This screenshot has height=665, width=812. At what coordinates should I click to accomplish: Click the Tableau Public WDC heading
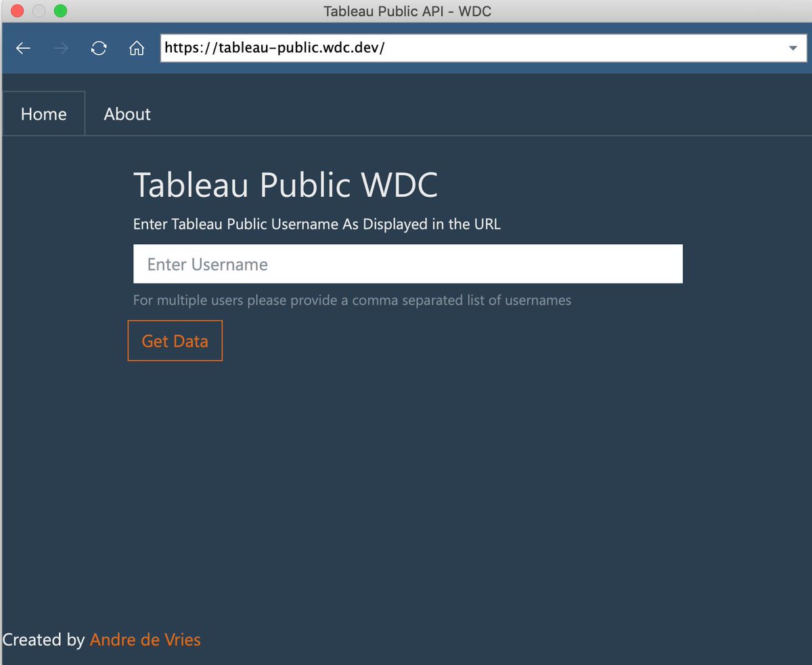coord(286,185)
